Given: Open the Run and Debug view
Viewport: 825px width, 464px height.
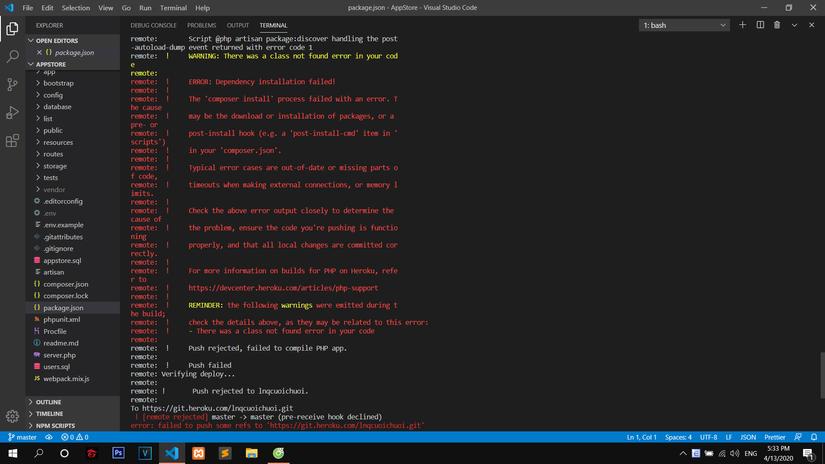Looking at the screenshot, I should 12,113.
